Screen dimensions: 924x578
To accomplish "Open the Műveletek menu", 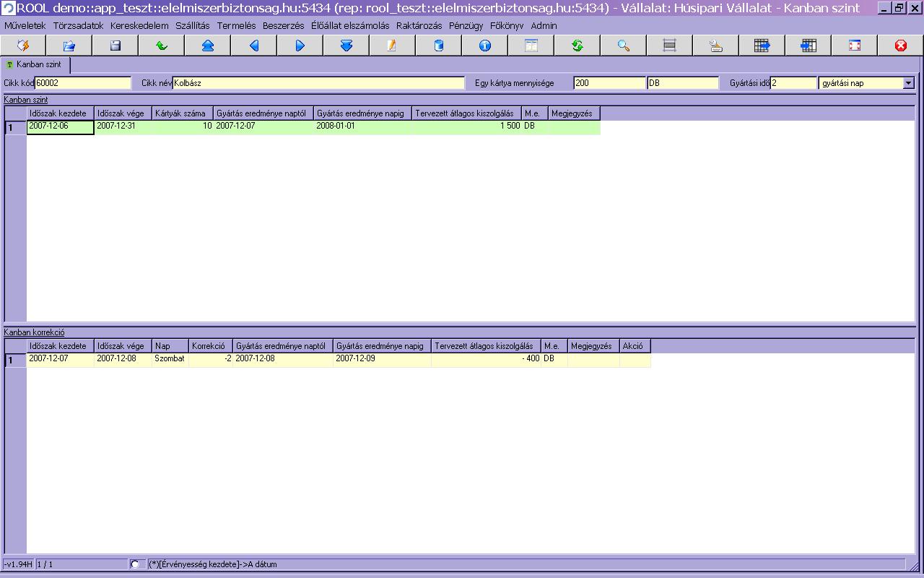I will [x=25, y=25].
